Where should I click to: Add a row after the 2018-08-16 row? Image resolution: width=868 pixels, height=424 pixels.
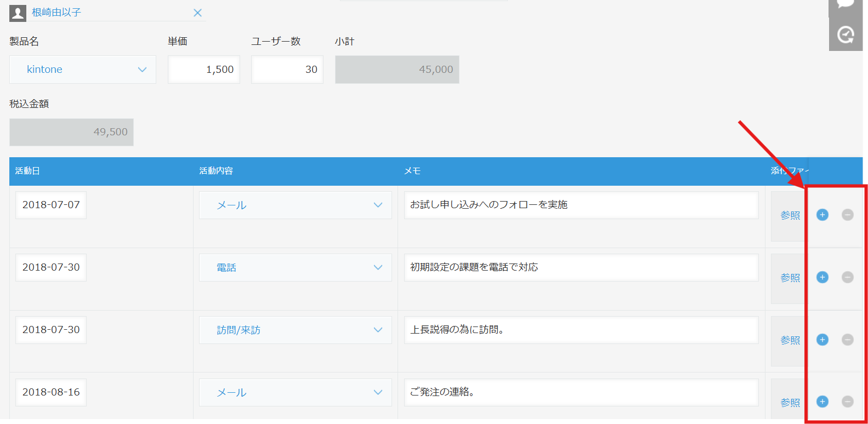click(x=822, y=402)
